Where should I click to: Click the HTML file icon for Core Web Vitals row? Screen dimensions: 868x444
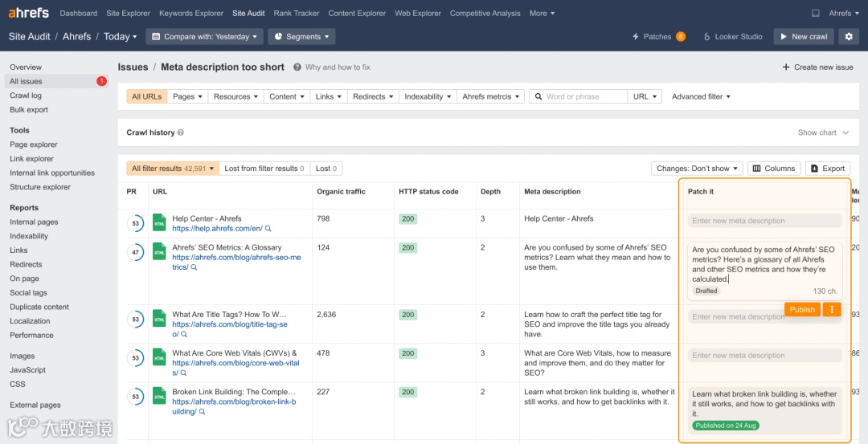[159, 356]
